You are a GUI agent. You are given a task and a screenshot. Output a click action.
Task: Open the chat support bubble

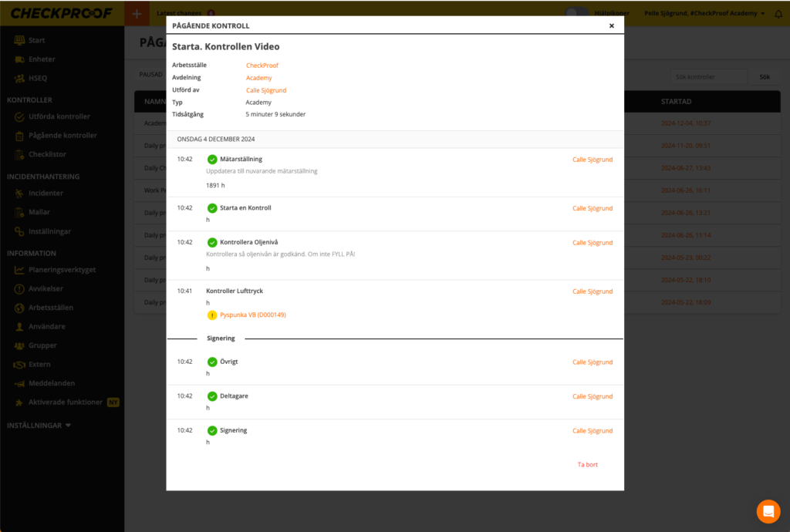768,511
